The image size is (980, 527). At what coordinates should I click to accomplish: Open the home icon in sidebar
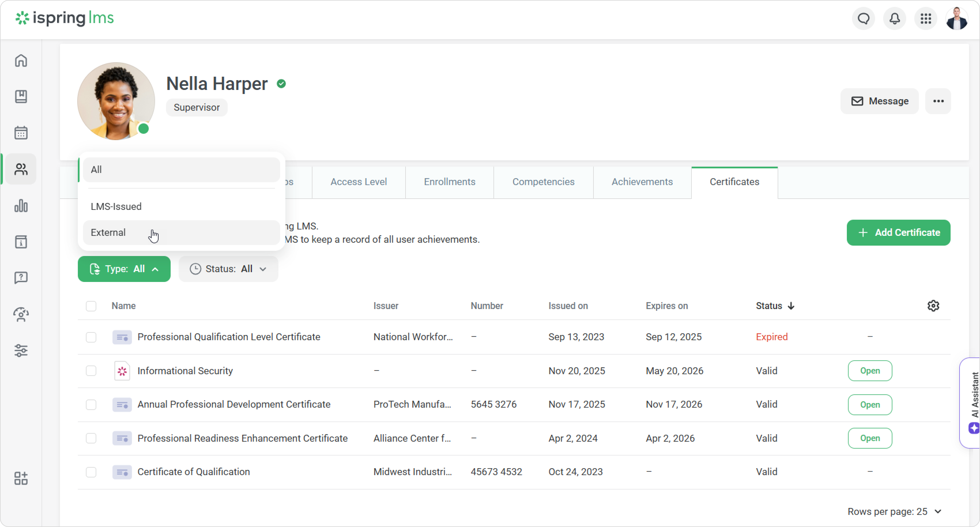coord(21,61)
